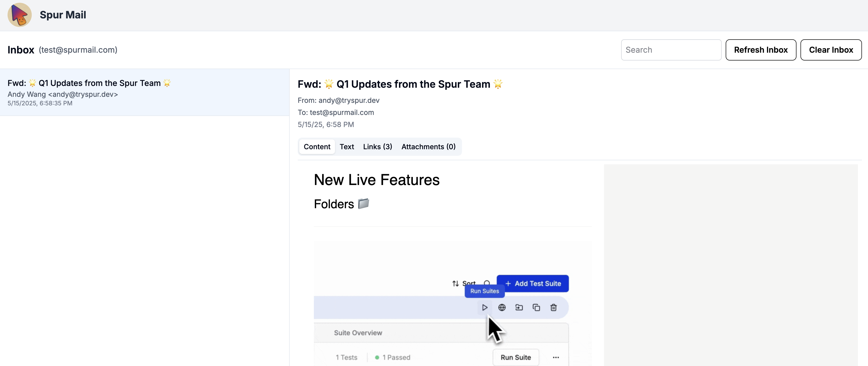The height and width of the screenshot is (366, 868).
Task: Switch to the Content tab
Action: [317, 147]
